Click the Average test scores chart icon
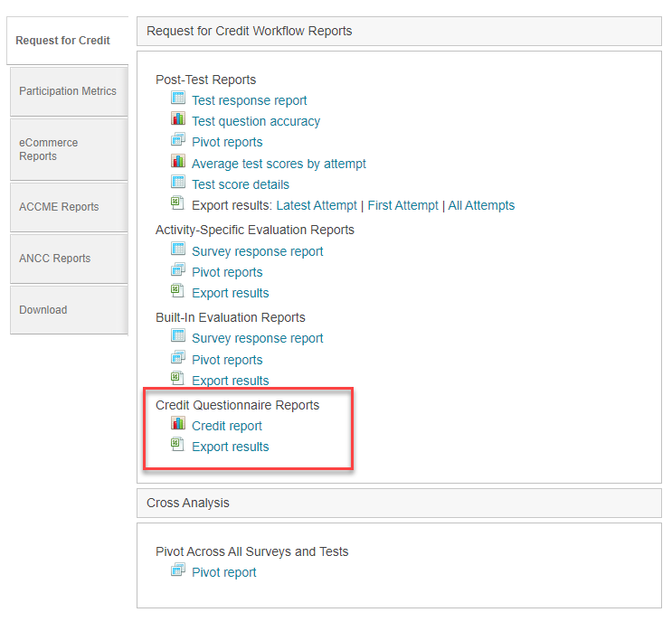Image resolution: width=672 pixels, height=631 pixels. 178,161
